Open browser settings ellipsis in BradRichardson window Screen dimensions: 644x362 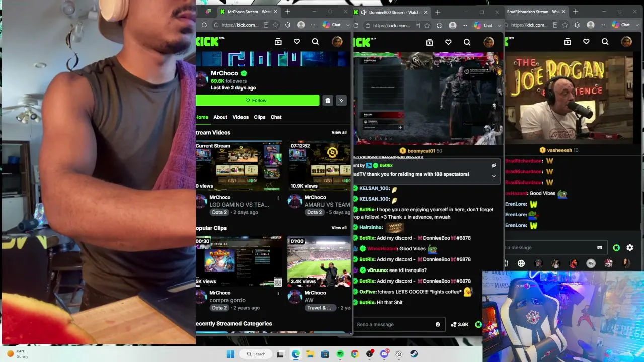tap(603, 25)
